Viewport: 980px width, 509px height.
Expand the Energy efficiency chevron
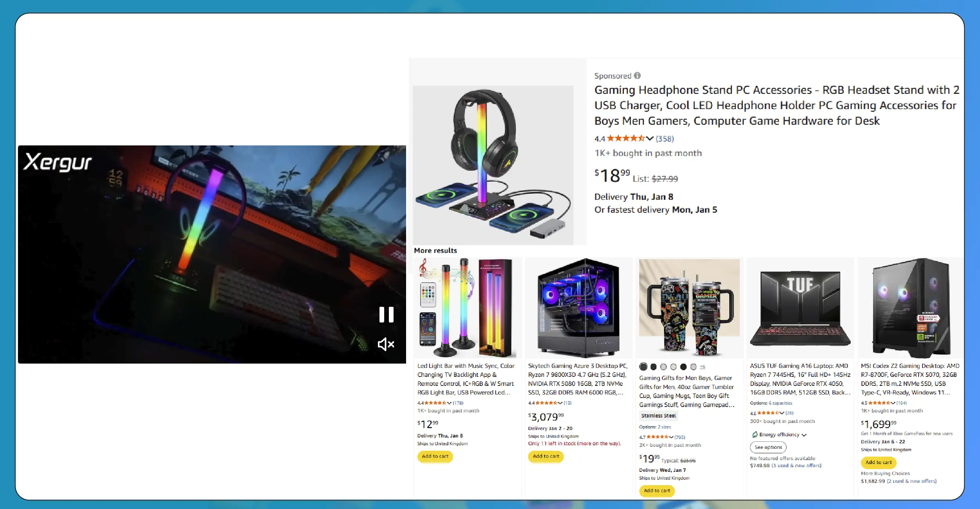tap(804, 435)
